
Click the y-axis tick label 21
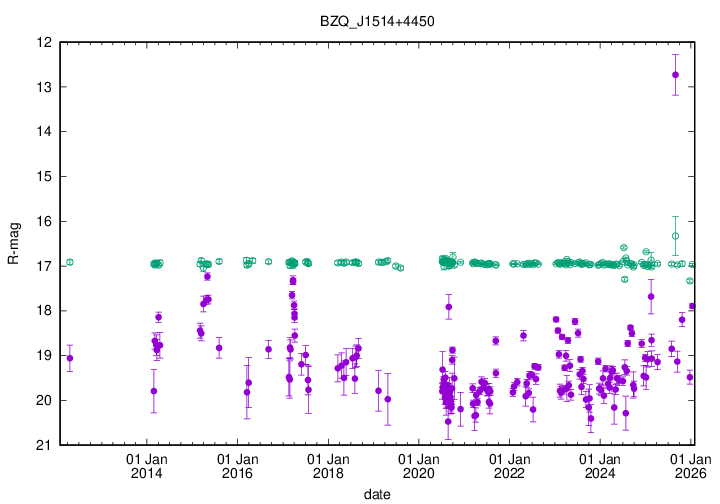click(45, 445)
